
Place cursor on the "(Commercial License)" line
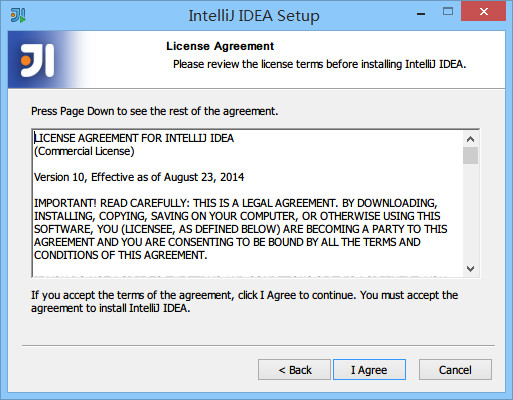[x=84, y=151]
